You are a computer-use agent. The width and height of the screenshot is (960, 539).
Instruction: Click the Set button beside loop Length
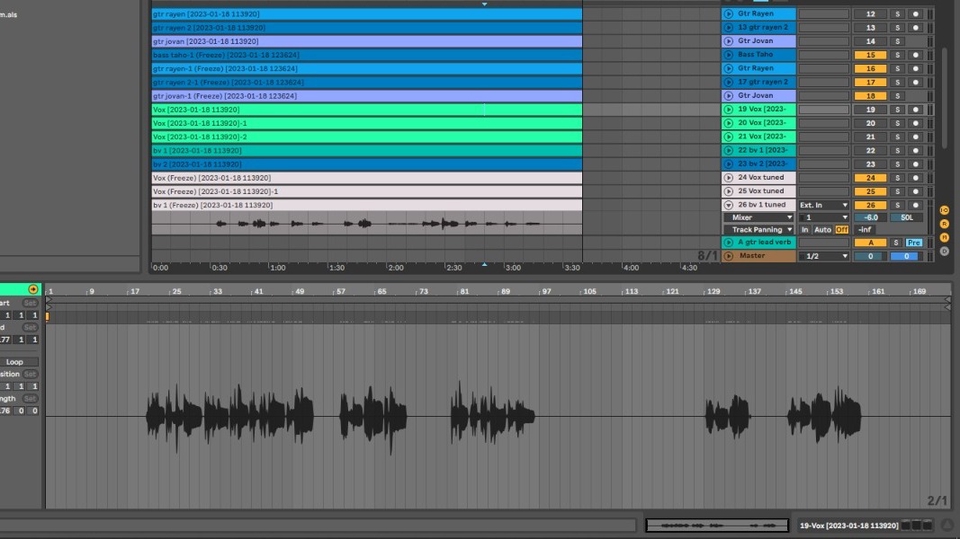click(29, 399)
